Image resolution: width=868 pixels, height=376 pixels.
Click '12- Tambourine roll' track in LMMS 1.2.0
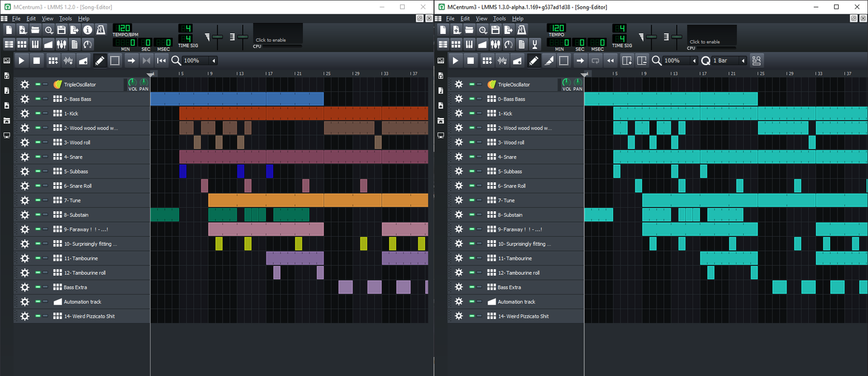tap(85, 273)
